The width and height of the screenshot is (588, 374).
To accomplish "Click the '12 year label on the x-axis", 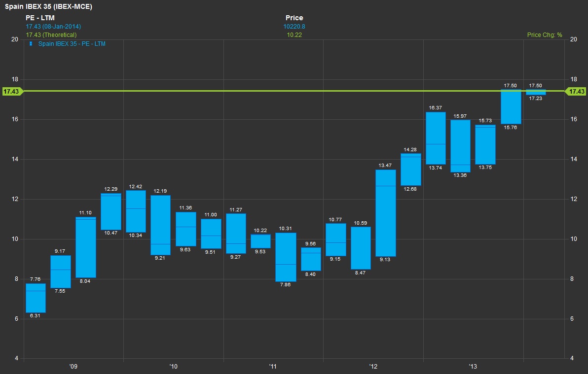I will pyautogui.click(x=373, y=367).
